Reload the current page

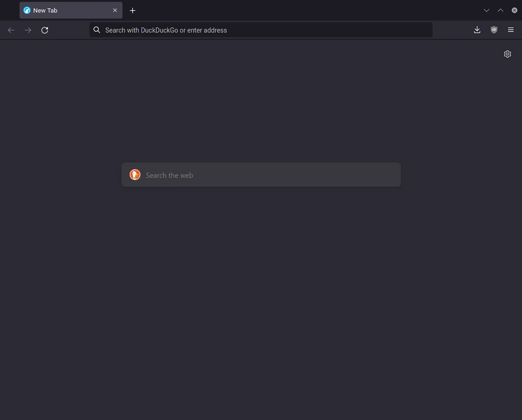click(45, 30)
